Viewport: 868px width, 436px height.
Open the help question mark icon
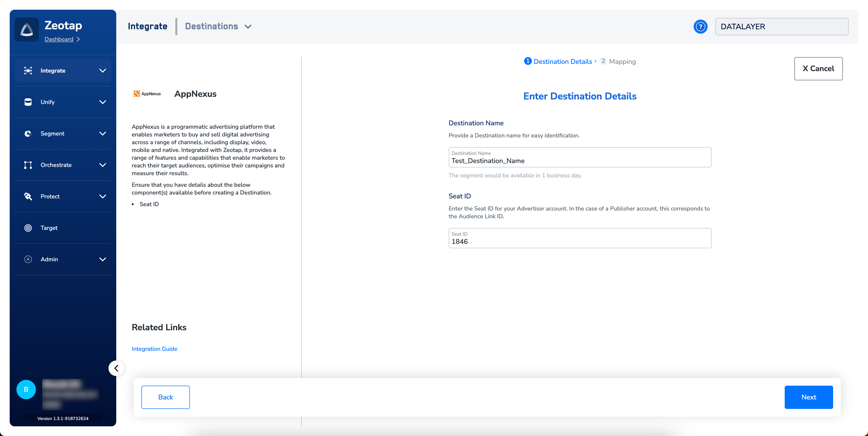tap(700, 27)
